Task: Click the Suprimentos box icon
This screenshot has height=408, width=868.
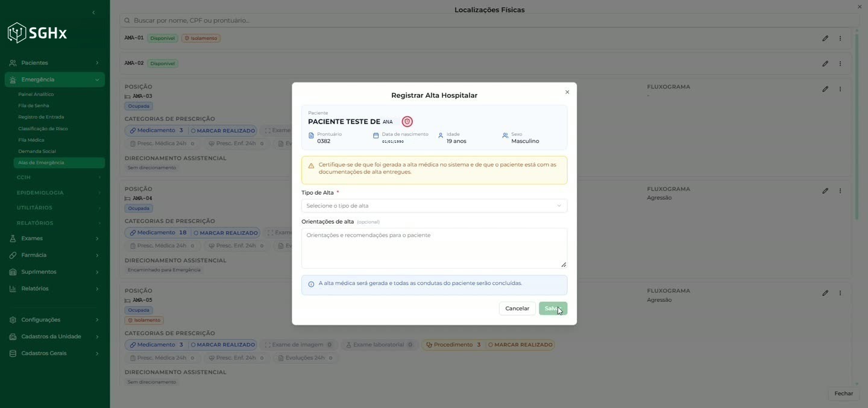Action: [13, 272]
